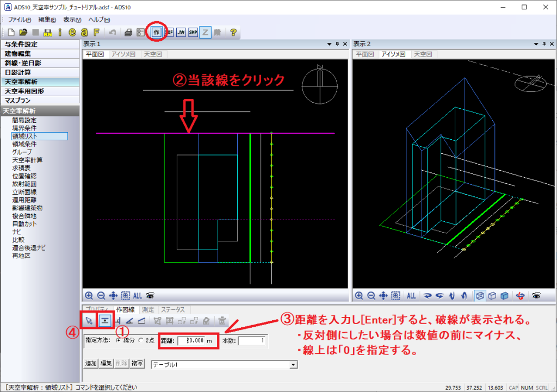The height and width of the screenshot is (392, 557).
Task: Toggle the eye visibility icon in 表示1
Action: click(150, 295)
